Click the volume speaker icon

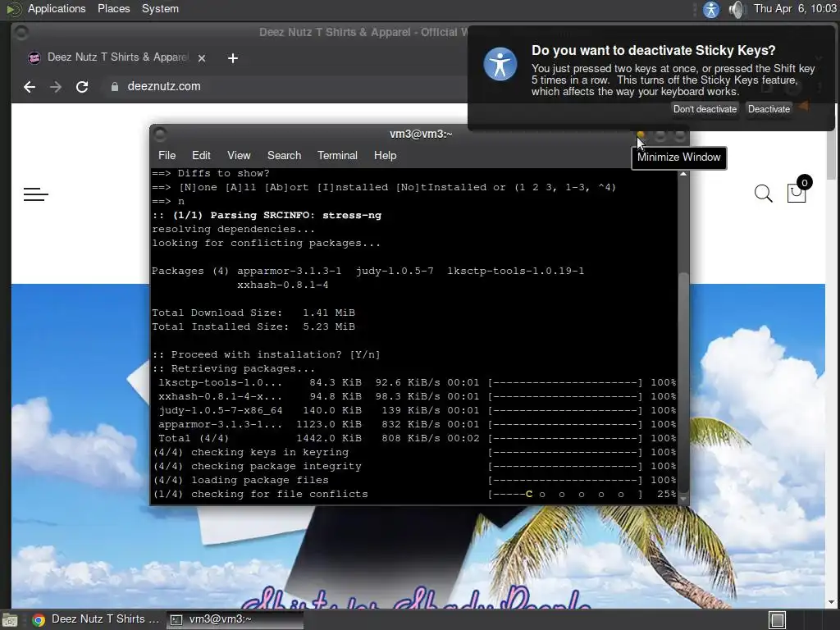point(737,9)
